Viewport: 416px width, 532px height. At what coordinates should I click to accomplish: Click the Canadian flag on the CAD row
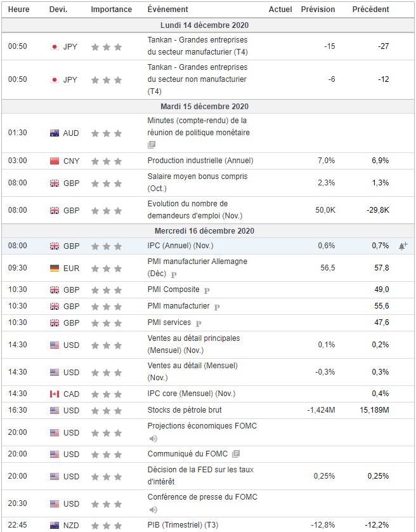(55, 394)
